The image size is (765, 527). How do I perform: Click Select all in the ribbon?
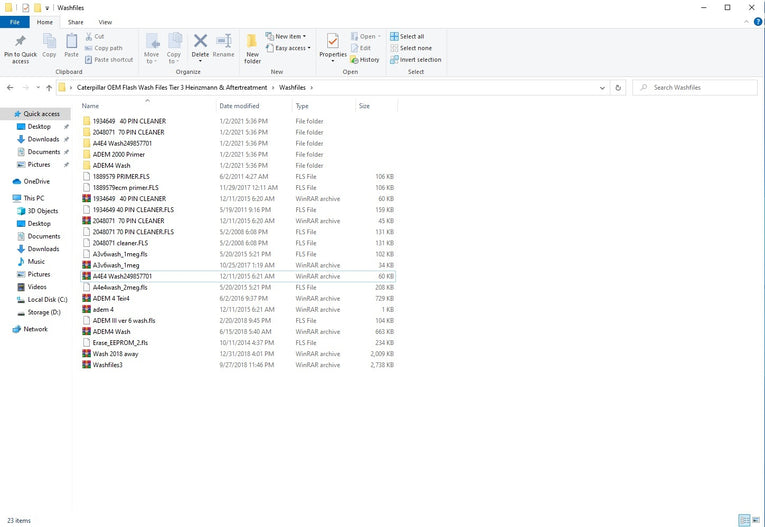(x=411, y=36)
